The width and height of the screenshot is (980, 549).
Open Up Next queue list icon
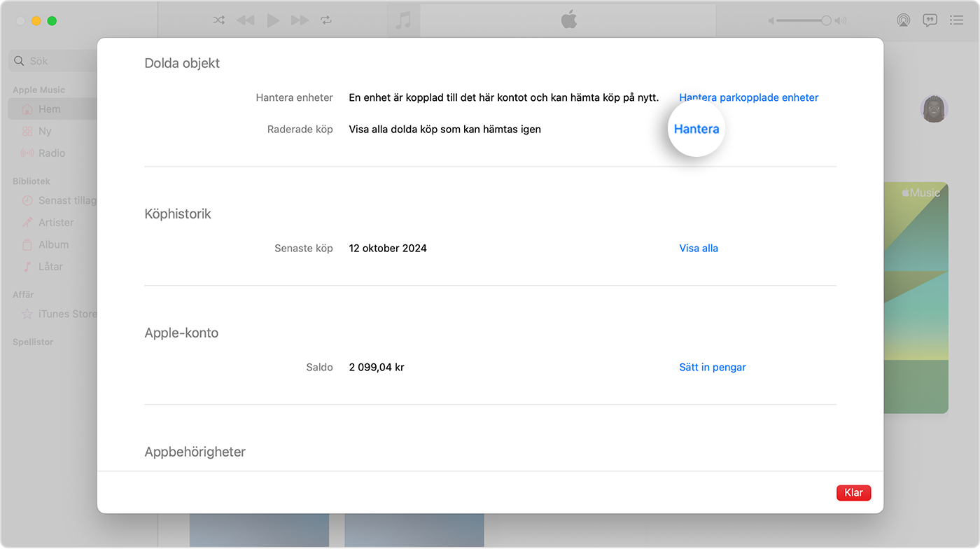[956, 20]
